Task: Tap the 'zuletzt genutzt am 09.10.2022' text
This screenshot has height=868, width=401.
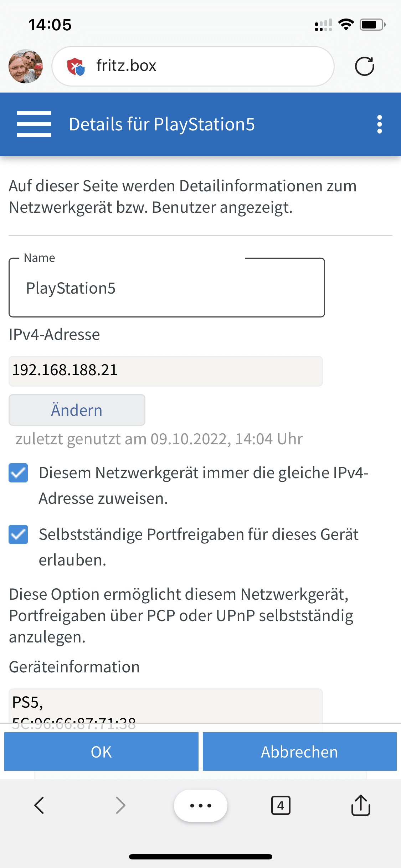Action: [159, 439]
